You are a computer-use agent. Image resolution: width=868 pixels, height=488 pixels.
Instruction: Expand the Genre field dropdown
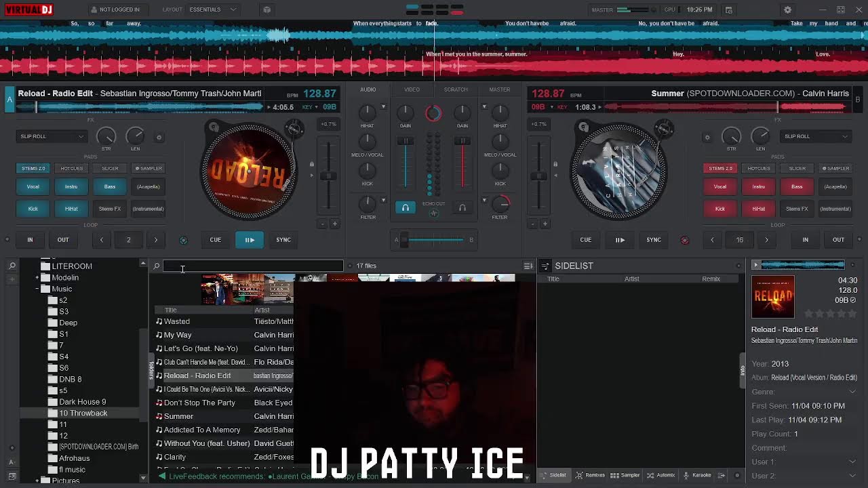click(x=852, y=392)
